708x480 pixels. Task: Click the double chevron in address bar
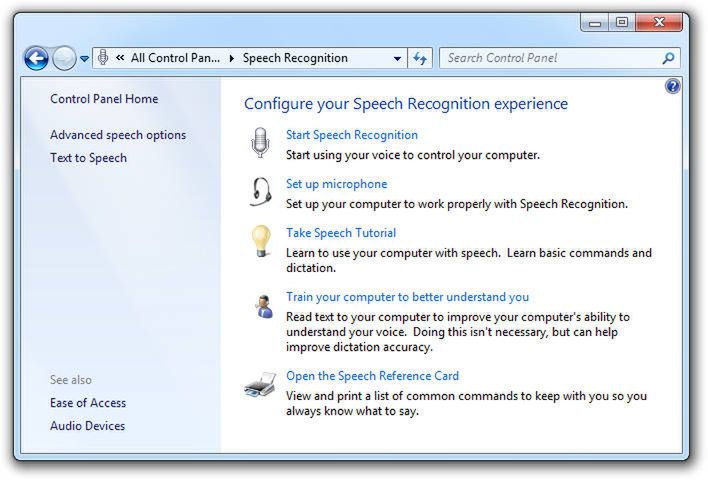tap(120, 57)
